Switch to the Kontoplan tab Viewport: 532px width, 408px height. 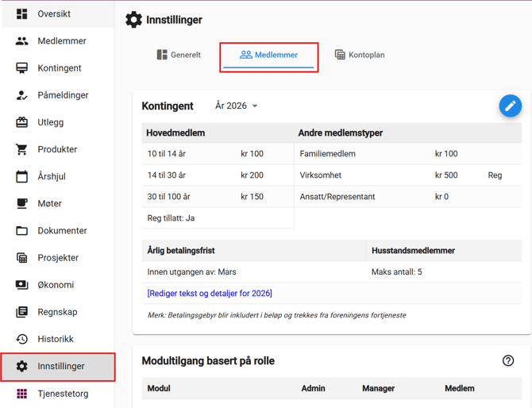[360, 55]
